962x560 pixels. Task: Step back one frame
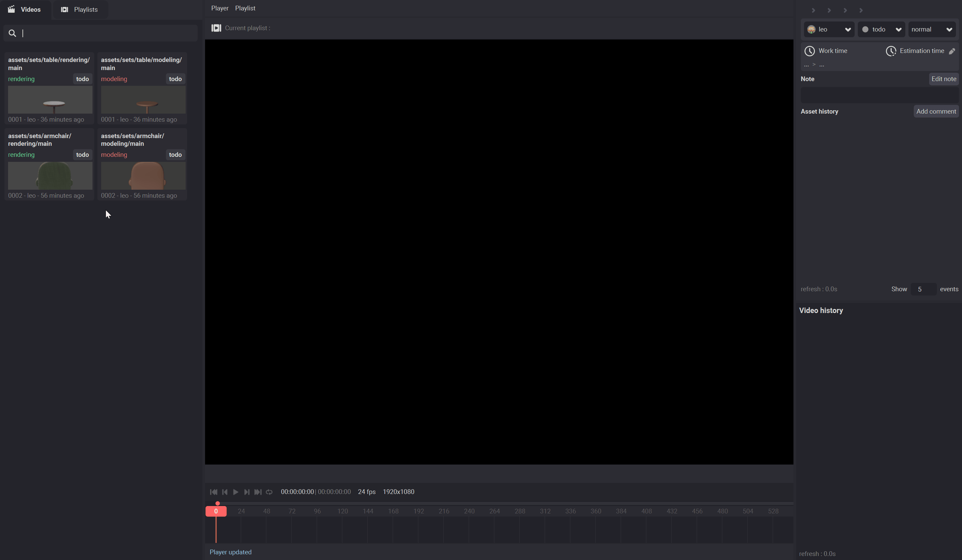point(225,492)
